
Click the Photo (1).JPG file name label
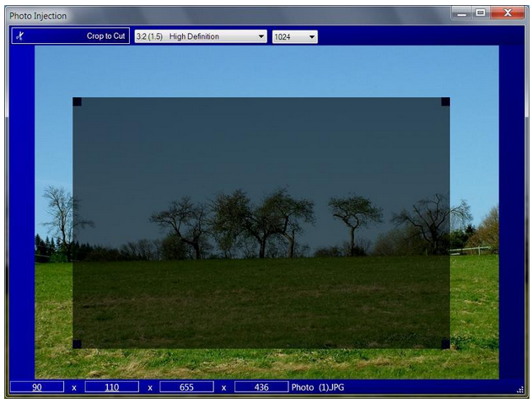pyautogui.click(x=318, y=387)
